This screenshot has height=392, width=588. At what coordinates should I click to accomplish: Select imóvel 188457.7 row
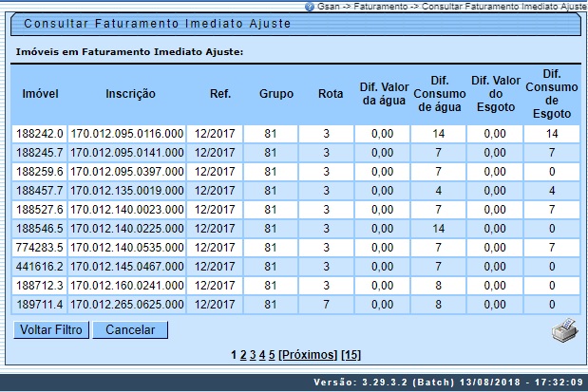click(x=40, y=191)
